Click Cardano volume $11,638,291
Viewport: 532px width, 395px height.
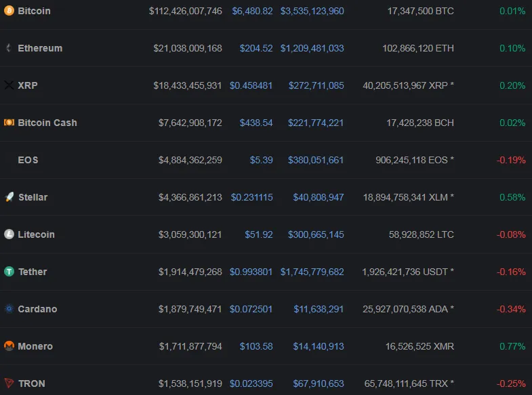tap(319, 309)
